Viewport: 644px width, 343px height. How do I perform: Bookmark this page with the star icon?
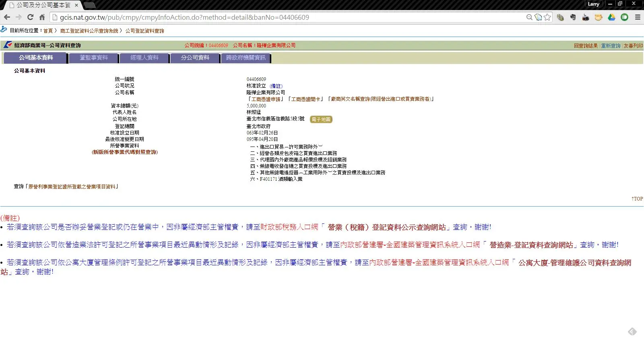(547, 17)
